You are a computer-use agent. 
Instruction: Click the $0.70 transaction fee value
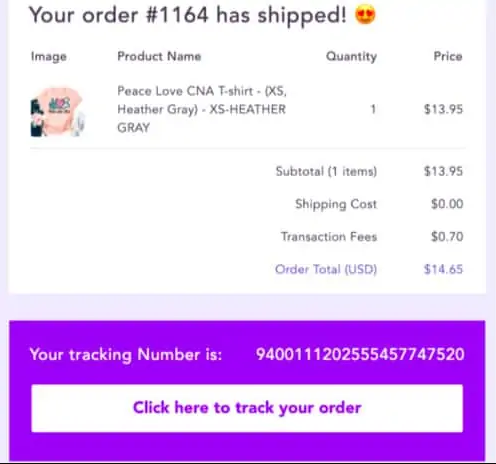(447, 237)
